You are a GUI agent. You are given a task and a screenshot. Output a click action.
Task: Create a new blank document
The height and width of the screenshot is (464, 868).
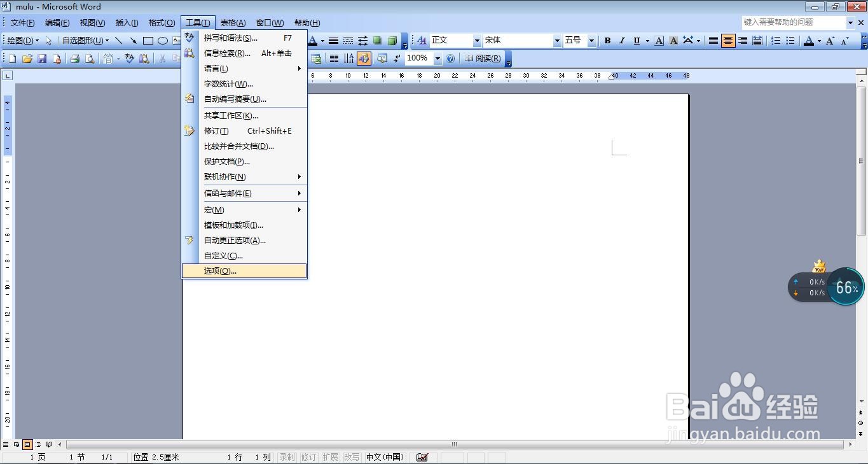(12, 59)
